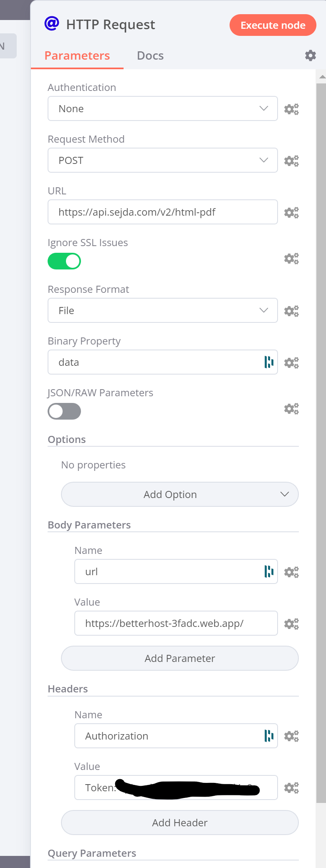Switch to the Docs tab
This screenshot has height=868, width=326.
coord(150,56)
